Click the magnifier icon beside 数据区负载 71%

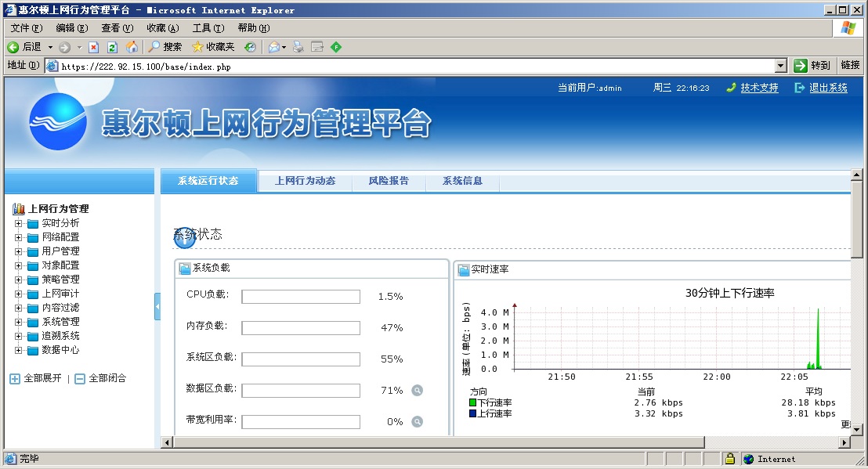click(x=418, y=391)
